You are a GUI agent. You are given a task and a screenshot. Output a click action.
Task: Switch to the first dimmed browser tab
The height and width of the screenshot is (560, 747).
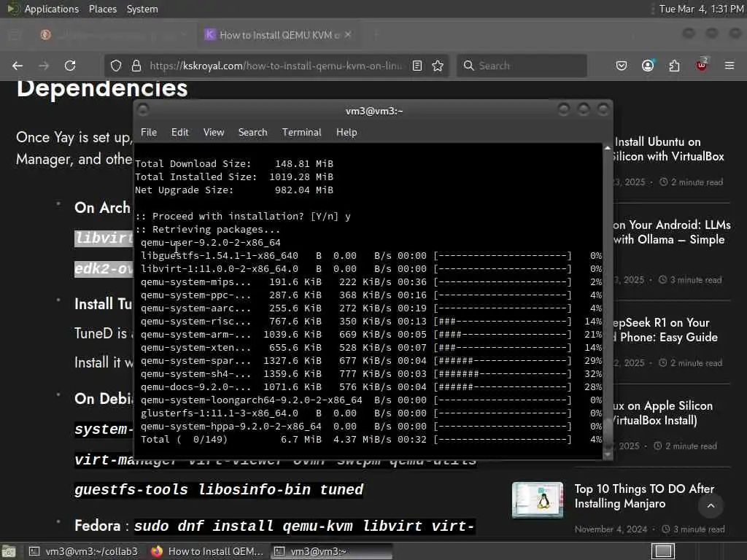point(115,35)
